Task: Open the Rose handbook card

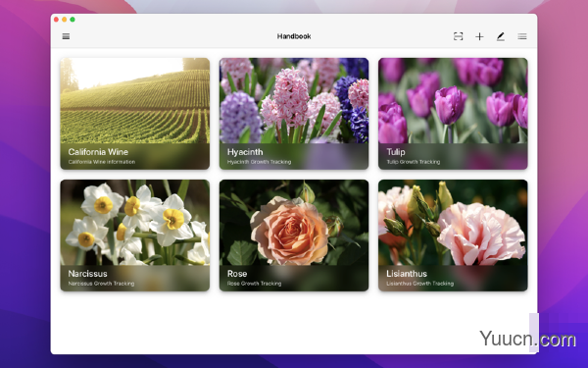Action: pyautogui.click(x=294, y=236)
